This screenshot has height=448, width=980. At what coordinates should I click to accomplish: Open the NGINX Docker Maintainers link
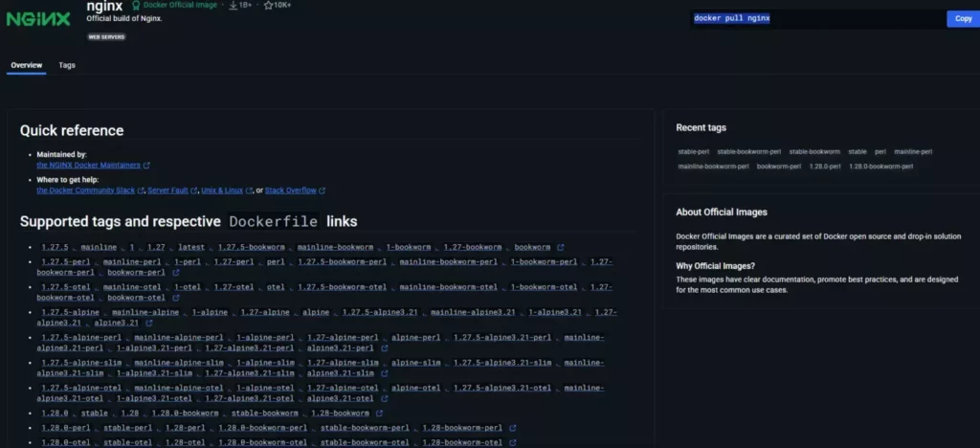89,166
